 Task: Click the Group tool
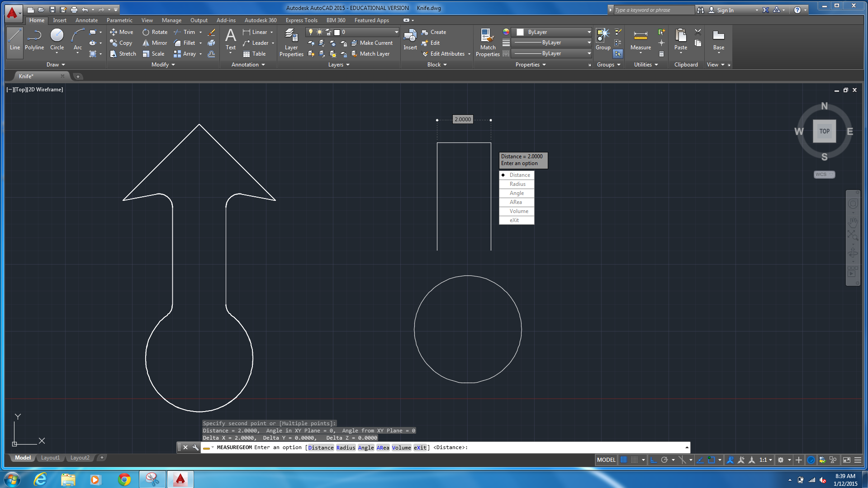click(603, 39)
